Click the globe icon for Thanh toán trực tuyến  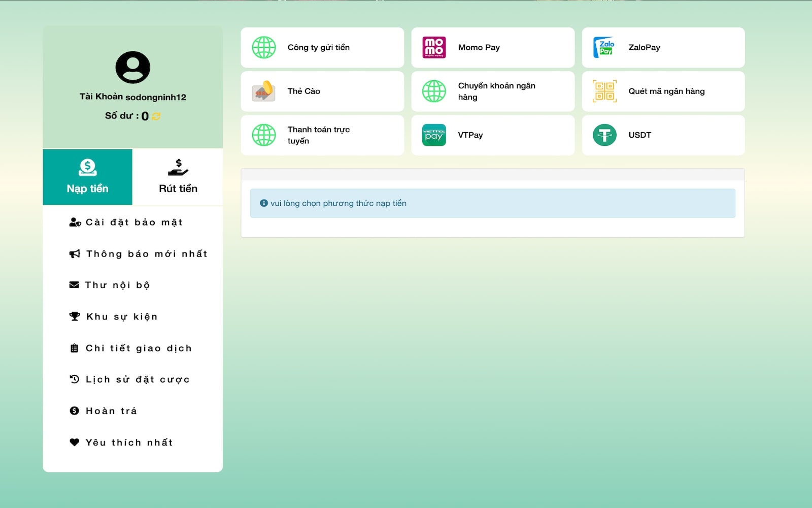pos(264,135)
